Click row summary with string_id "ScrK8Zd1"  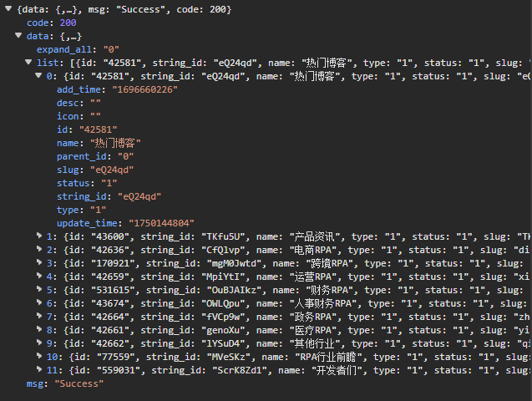click(x=289, y=370)
